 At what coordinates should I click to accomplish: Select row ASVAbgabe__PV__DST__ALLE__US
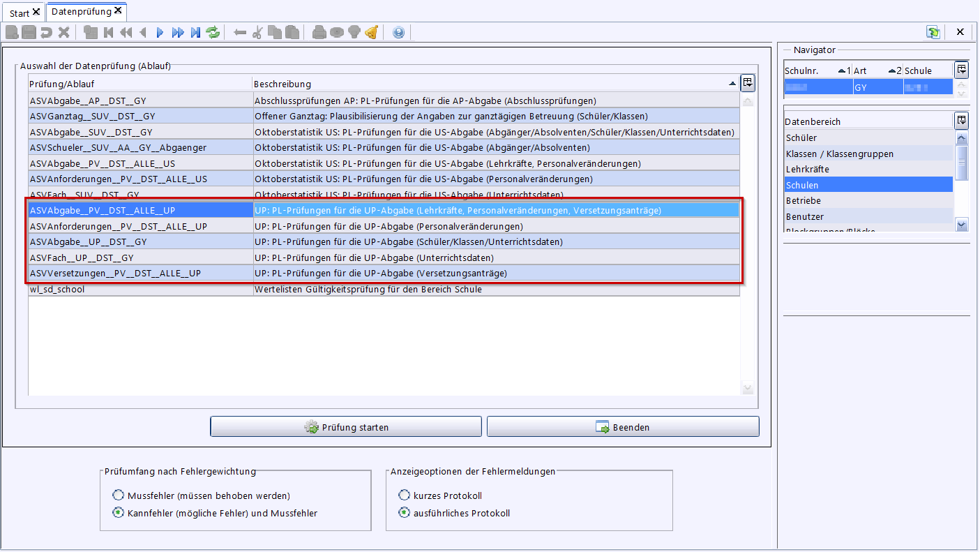point(384,163)
